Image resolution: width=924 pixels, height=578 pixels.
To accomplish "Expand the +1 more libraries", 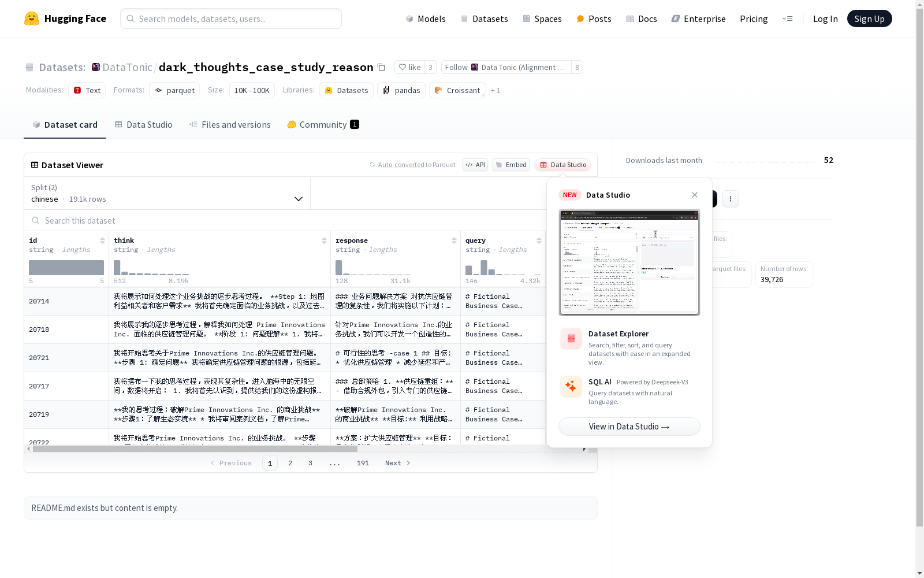I will click(495, 90).
